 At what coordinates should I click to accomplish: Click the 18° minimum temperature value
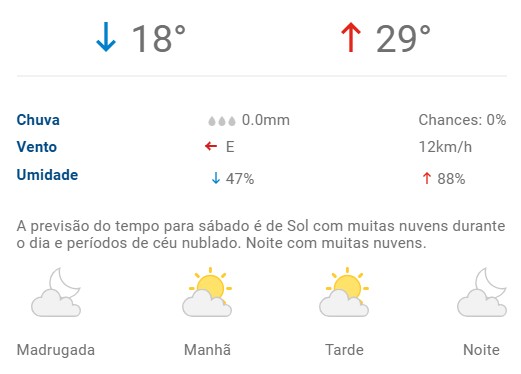pos(159,39)
